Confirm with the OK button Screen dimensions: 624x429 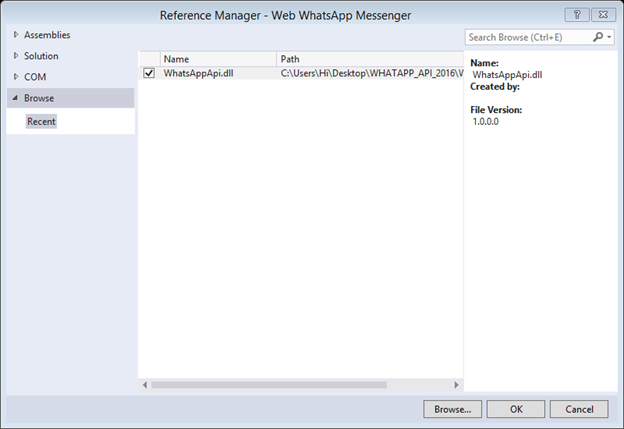tap(517, 408)
